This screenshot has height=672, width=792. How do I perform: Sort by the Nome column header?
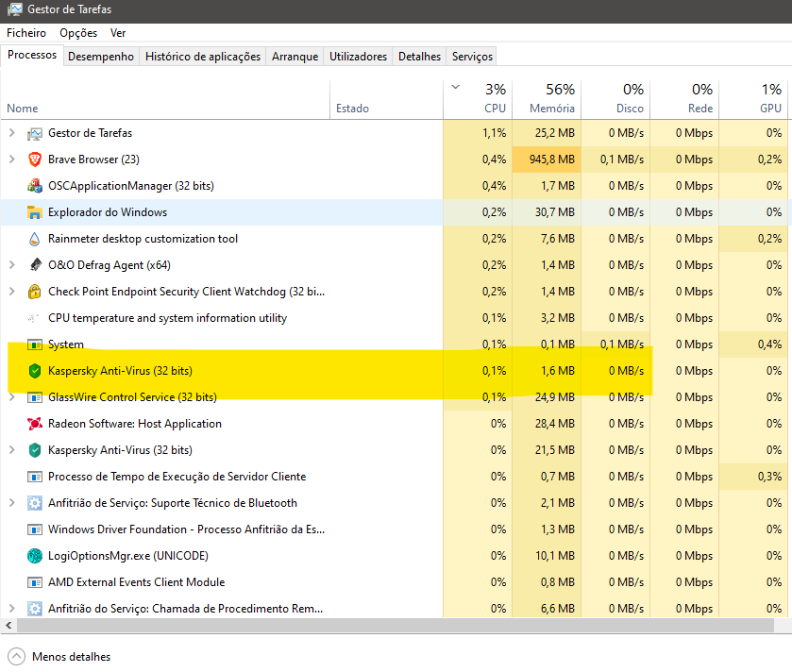click(x=165, y=100)
